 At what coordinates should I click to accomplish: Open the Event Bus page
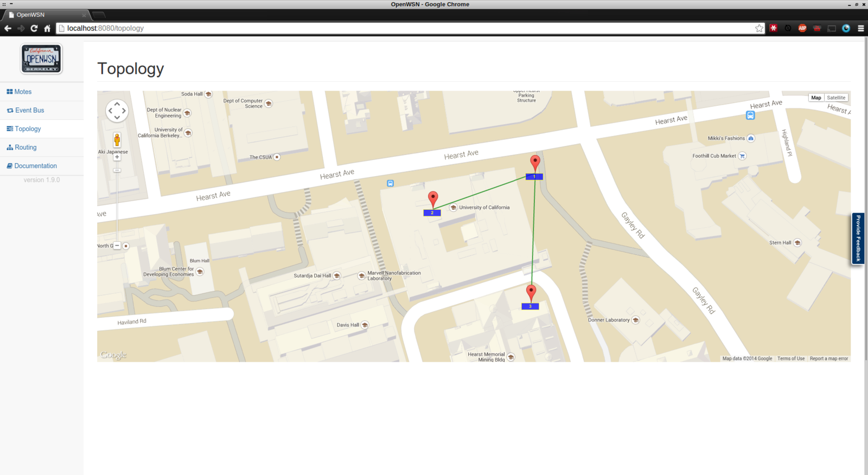(25, 110)
